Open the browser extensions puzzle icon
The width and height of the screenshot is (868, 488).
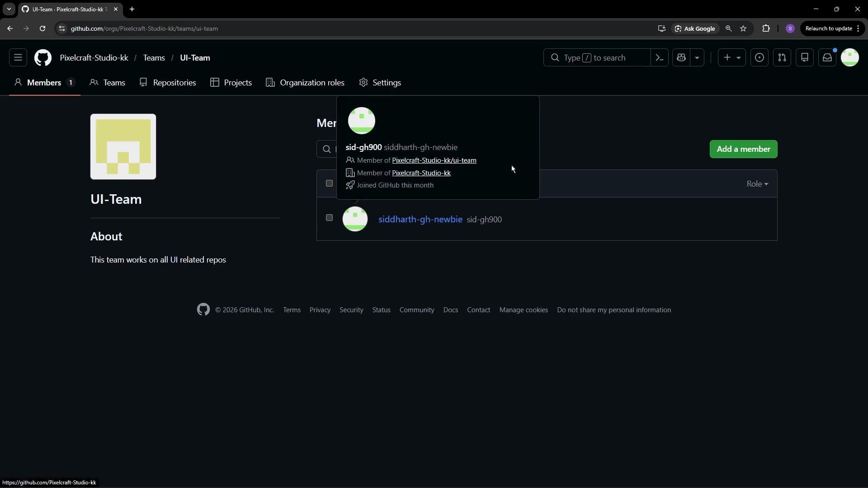point(766,28)
